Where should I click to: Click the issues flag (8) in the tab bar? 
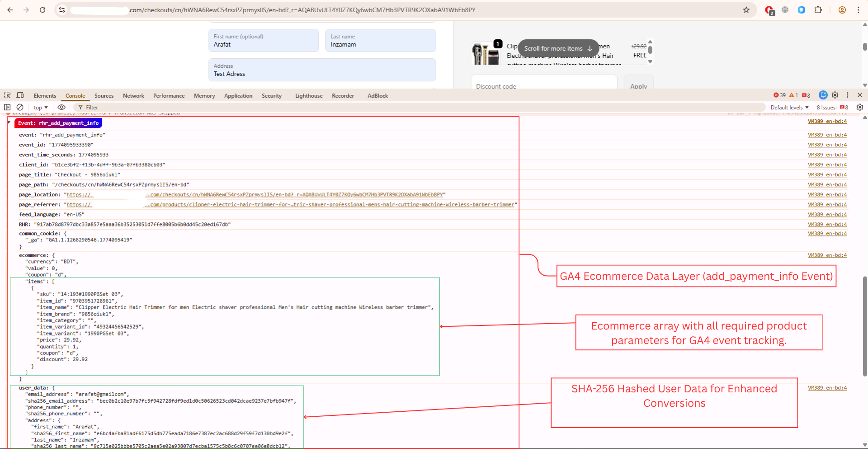(806, 95)
